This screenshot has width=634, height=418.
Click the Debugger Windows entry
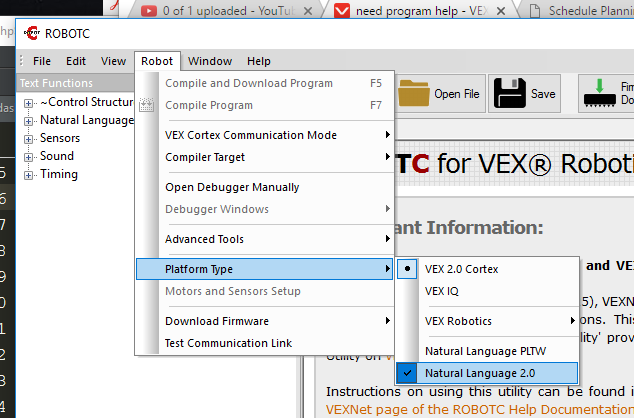click(x=265, y=209)
